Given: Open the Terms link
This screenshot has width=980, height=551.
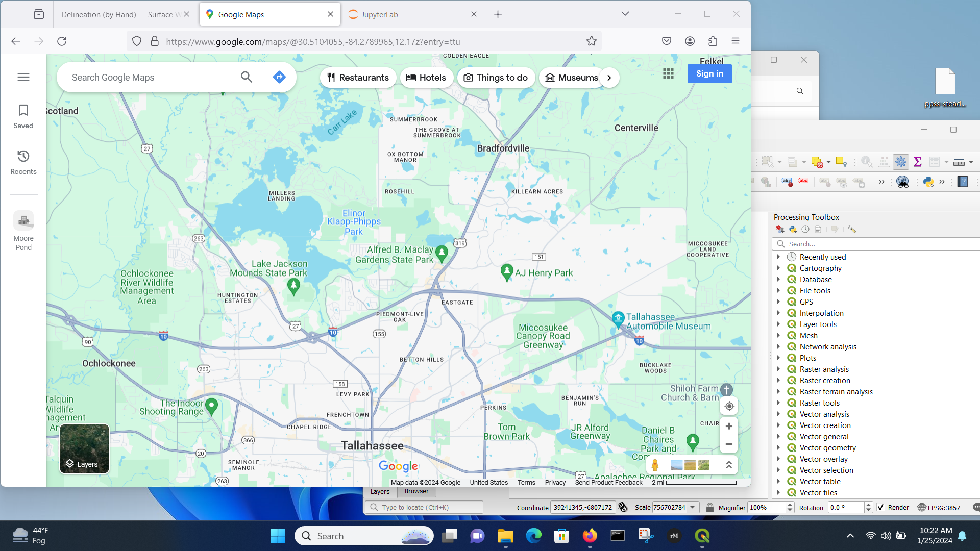Looking at the screenshot, I should [x=526, y=482].
